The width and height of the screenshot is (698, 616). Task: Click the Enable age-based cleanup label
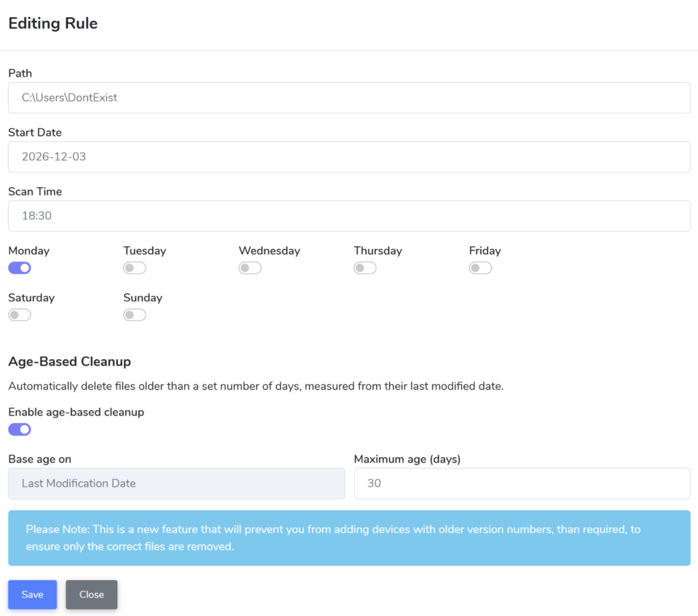[x=76, y=412]
